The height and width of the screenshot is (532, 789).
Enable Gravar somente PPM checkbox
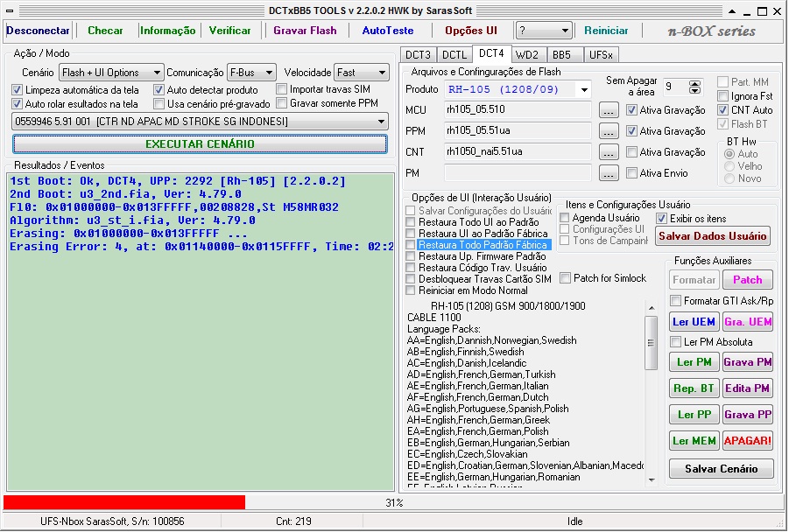282,103
